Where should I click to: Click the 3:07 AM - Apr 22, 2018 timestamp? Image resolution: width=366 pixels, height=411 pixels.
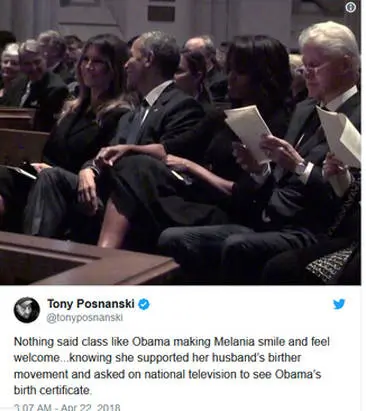click(x=67, y=407)
